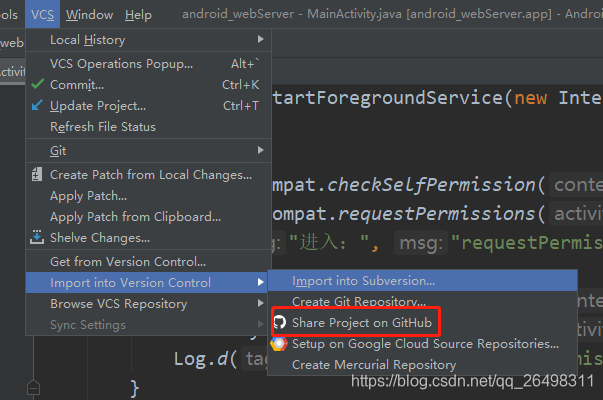The height and width of the screenshot is (400, 603).
Task: Click the blue Update Project arrow icon
Action: [x=37, y=105]
